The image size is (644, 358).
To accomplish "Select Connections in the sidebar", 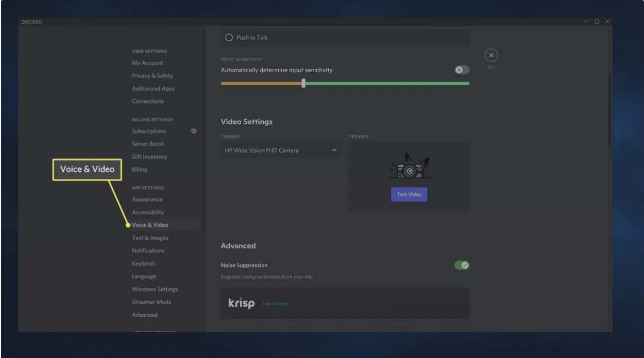I will tap(147, 102).
